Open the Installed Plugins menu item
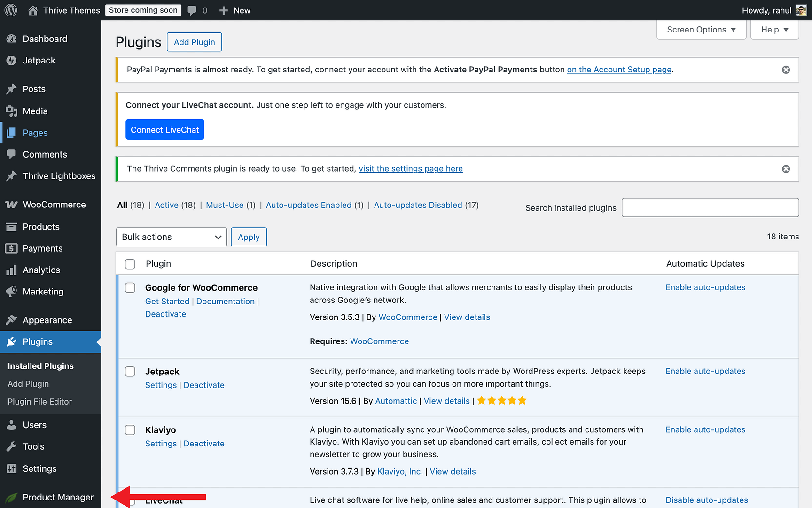The width and height of the screenshot is (812, 508). 40,366
